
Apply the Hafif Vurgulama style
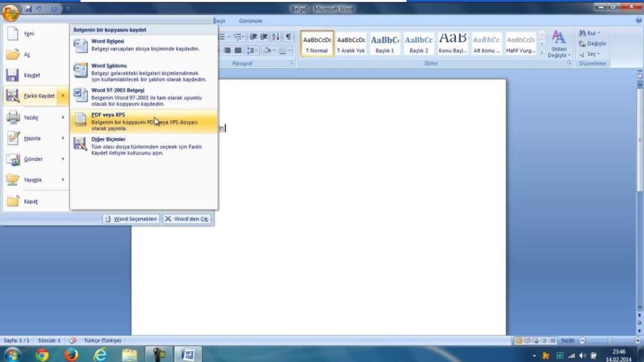[x=520, y=43]
